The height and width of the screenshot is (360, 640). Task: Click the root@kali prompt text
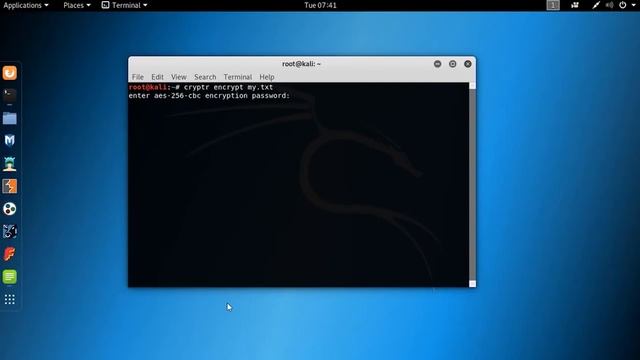tap(154, 87)
